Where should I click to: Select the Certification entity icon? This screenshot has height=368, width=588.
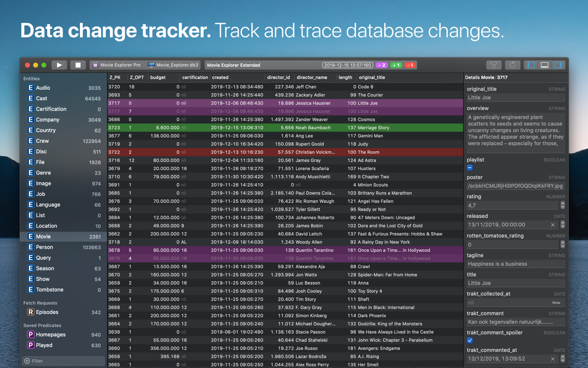tap(31, 109)
